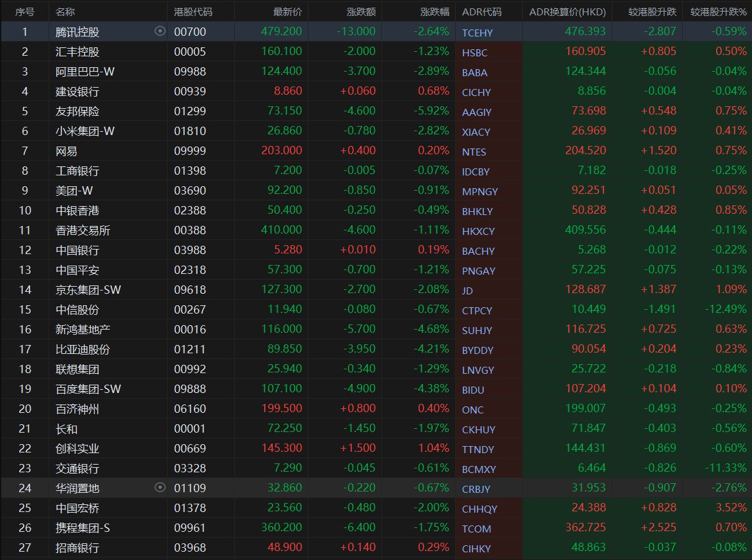Select the 中银香港 stock name
Viewport: 752px width, 560px height.
click(x=77, y=211)
